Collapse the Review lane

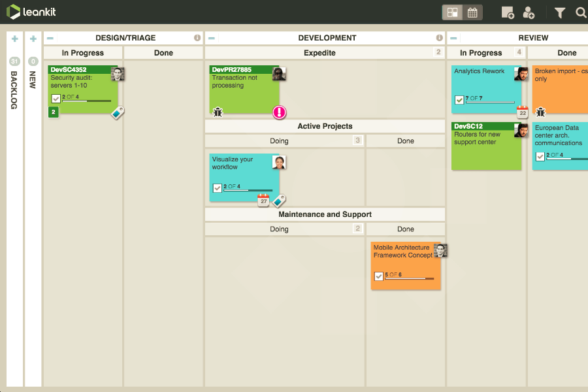[x=453, y=38]
